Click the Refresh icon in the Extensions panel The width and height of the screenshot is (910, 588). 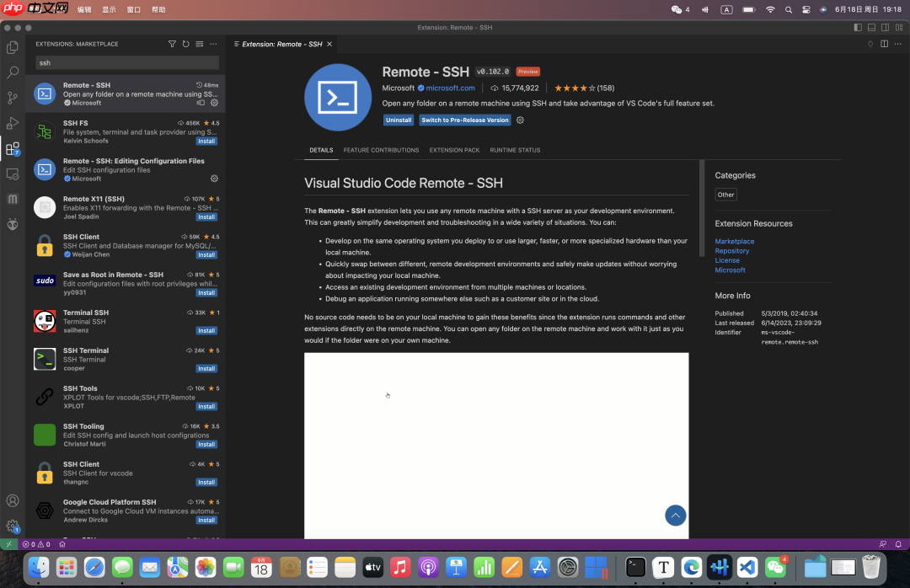coord(185,44)
